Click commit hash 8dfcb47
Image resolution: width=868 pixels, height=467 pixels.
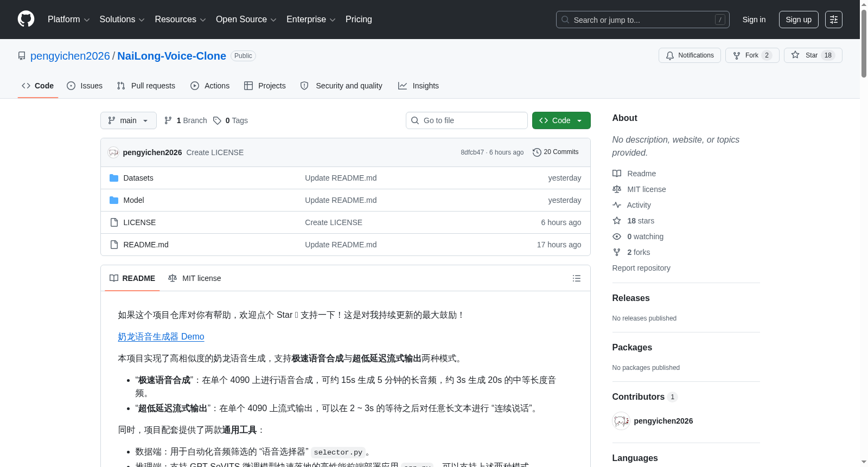(472, 152)
